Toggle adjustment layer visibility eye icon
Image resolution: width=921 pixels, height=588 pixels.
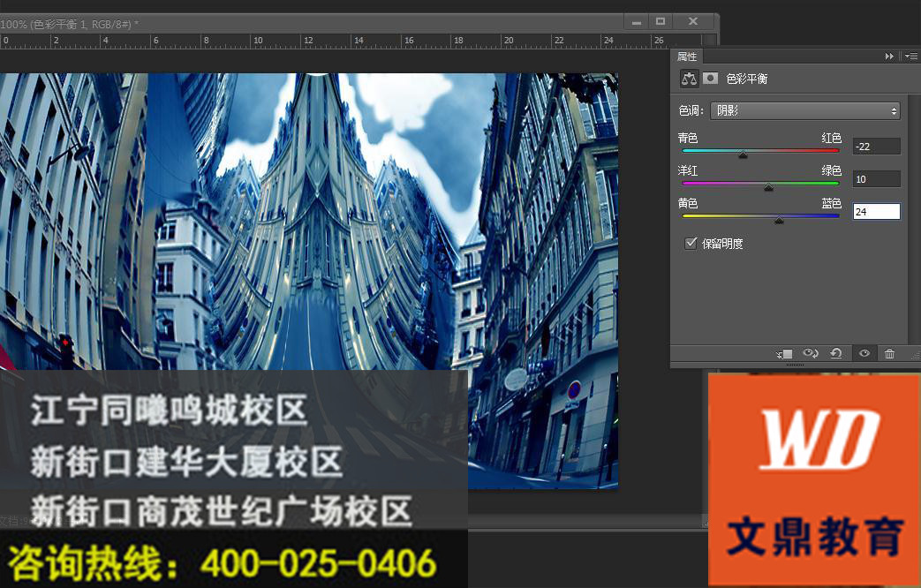point(864,354)
